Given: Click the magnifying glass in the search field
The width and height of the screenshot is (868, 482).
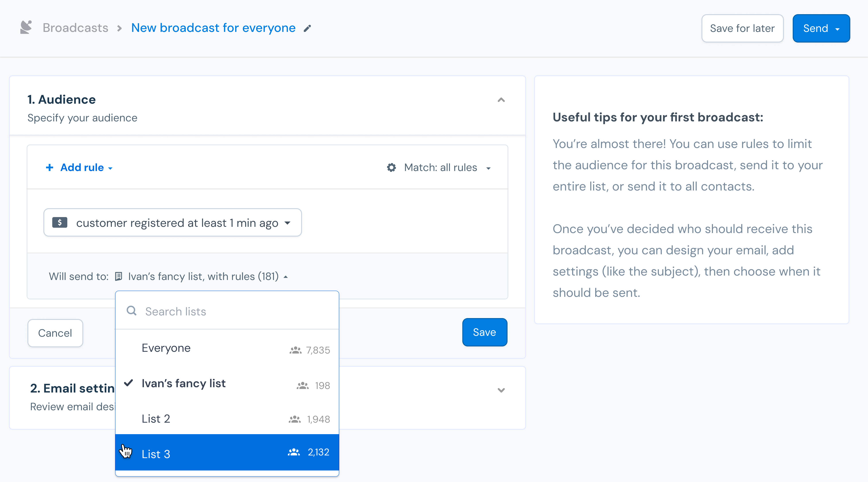Looking at the screenshot, I should (x=132, y=311).
